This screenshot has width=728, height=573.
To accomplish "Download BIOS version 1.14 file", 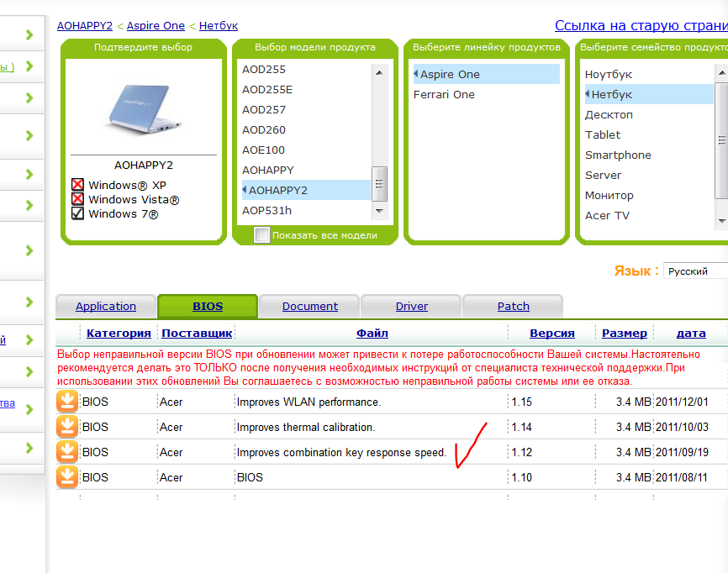I will tap(67, 427).
